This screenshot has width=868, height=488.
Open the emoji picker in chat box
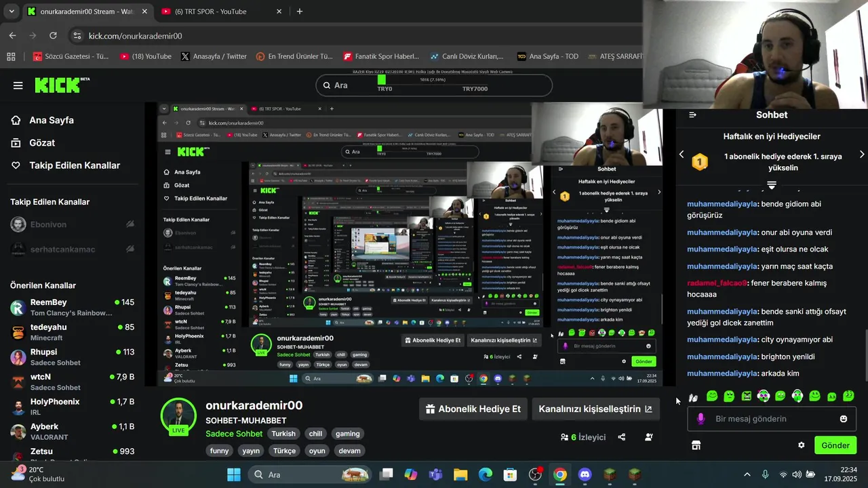(844, 419)
